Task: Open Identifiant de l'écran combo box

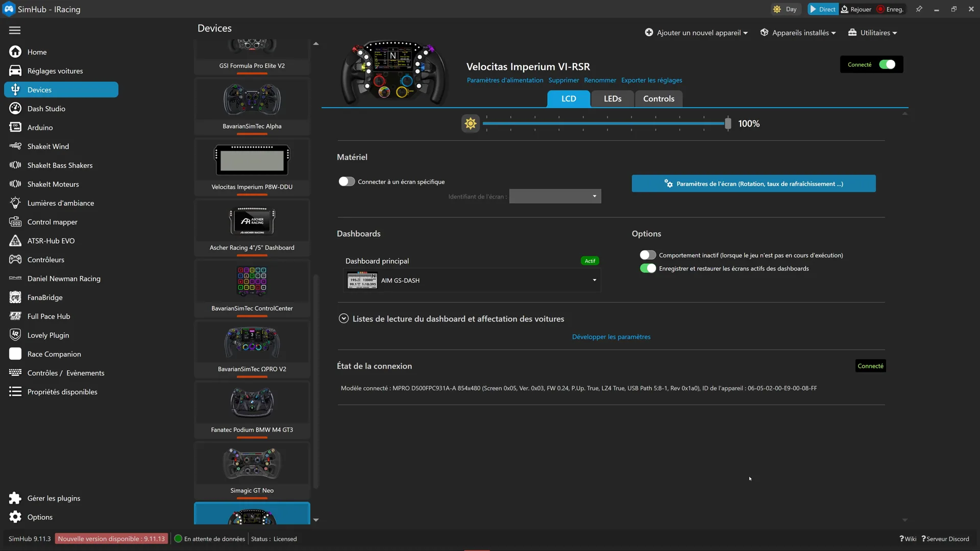Action: (555, 196)
